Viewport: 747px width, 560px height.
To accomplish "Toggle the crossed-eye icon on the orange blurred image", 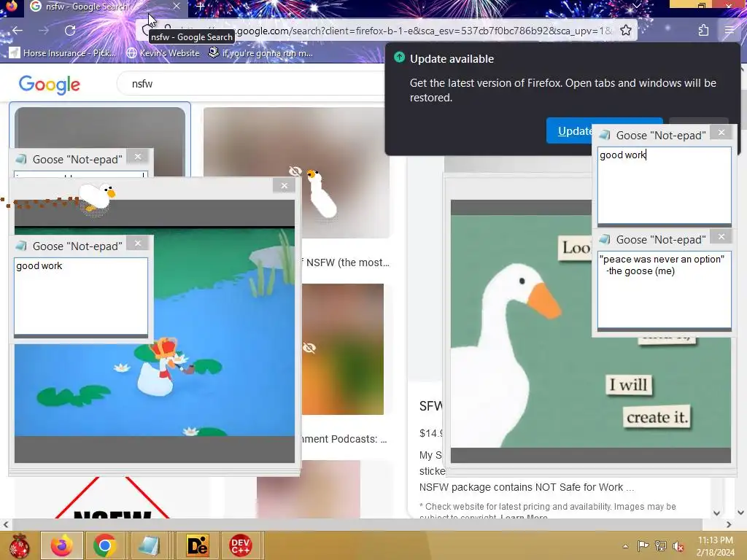I will (309, 348).
